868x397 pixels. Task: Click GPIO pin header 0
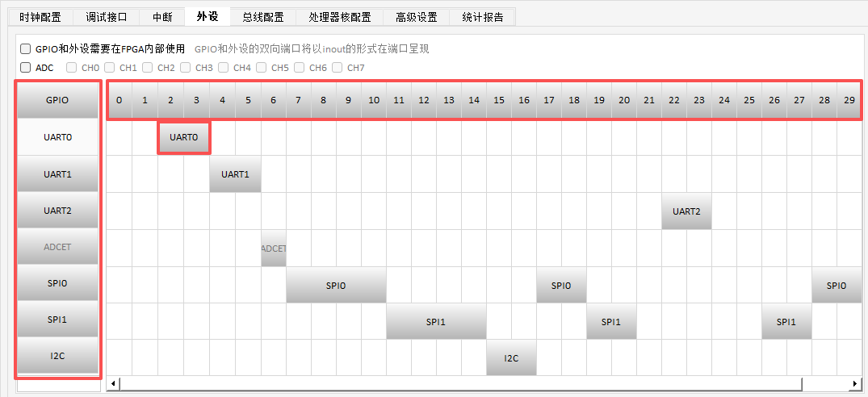[120, 100]
